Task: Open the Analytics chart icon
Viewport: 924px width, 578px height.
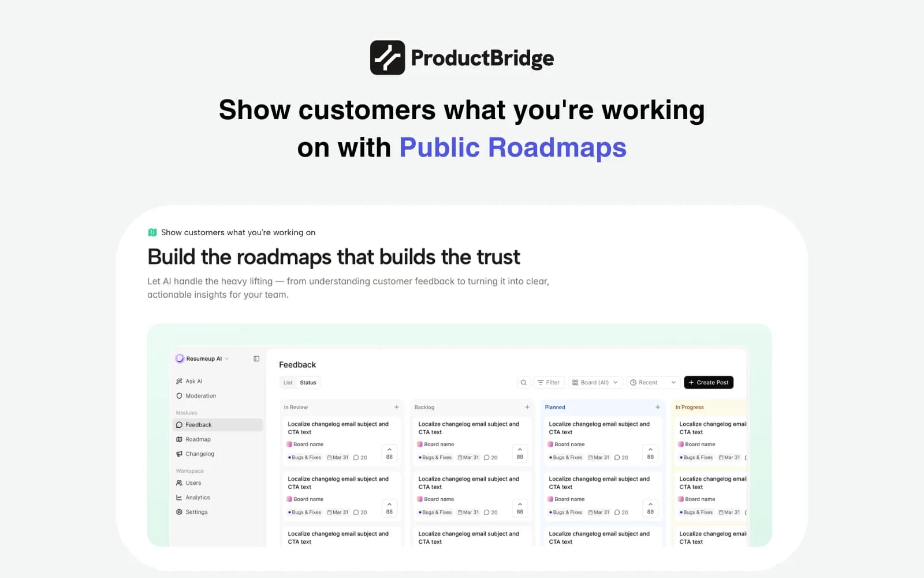Action: click(179, 497)
